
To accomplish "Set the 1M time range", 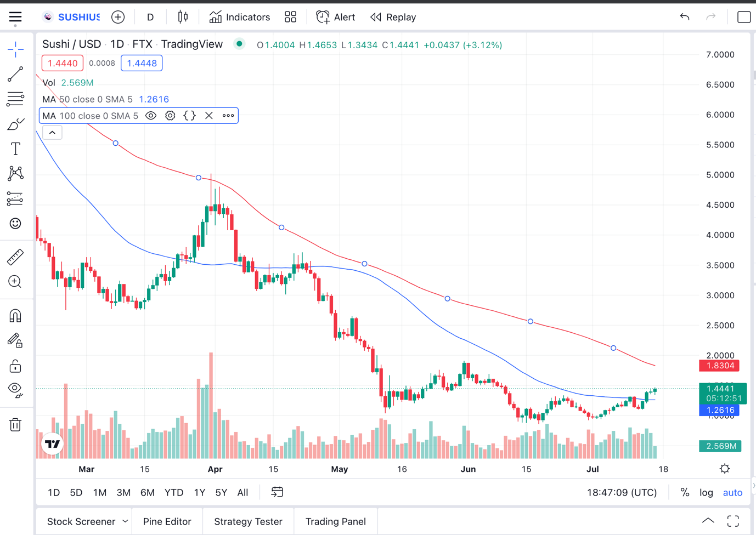I will (100, 493).
